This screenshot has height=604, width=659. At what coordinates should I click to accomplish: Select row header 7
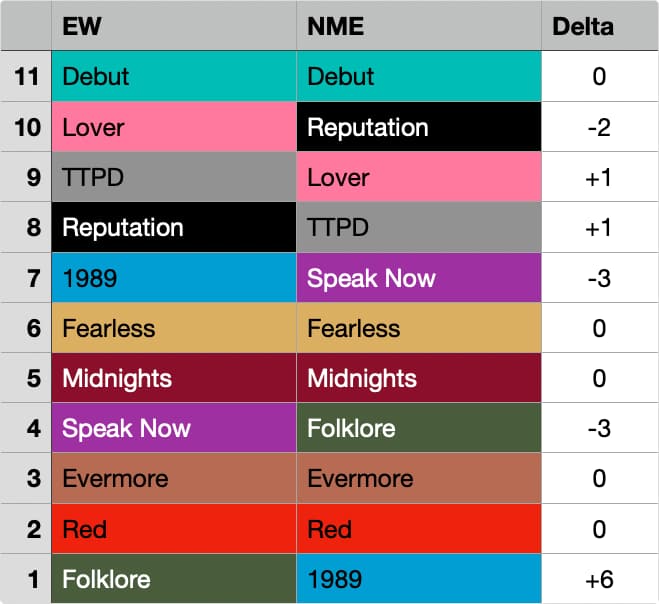(x=26, y=277)
